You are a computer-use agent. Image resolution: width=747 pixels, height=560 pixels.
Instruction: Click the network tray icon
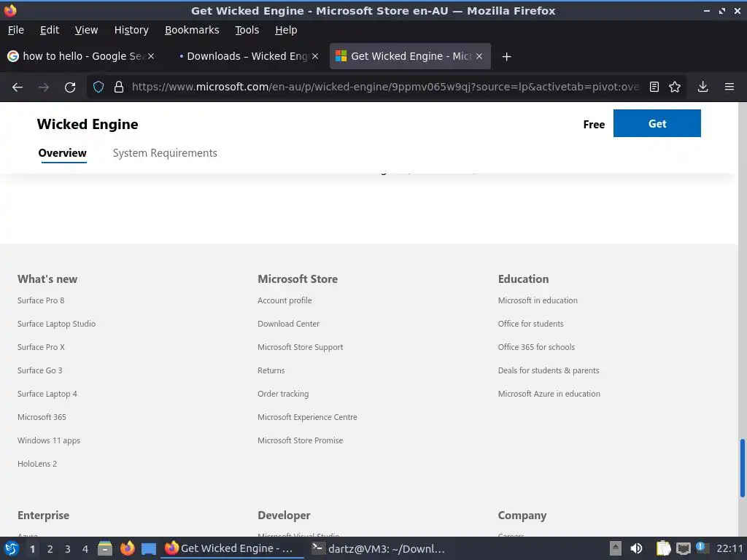(x=683, y=548)
